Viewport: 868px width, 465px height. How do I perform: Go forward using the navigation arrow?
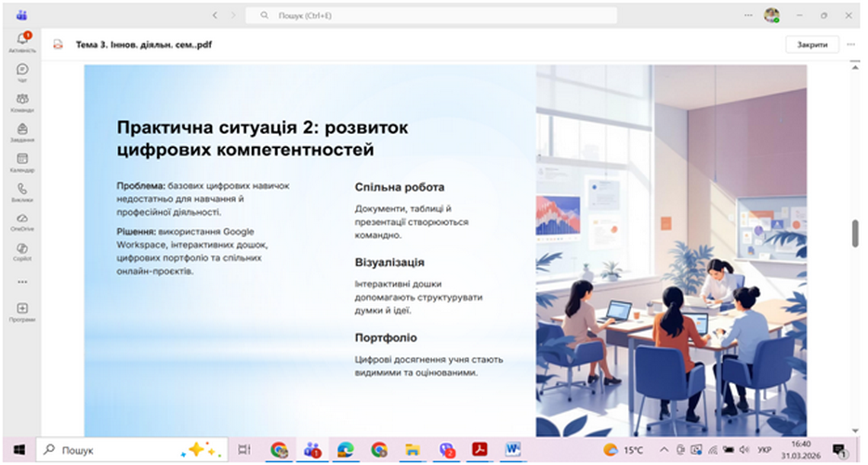point(234,16)
